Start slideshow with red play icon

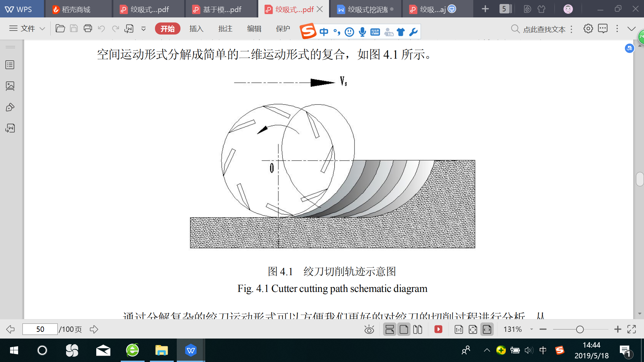(x=438, y=329)
